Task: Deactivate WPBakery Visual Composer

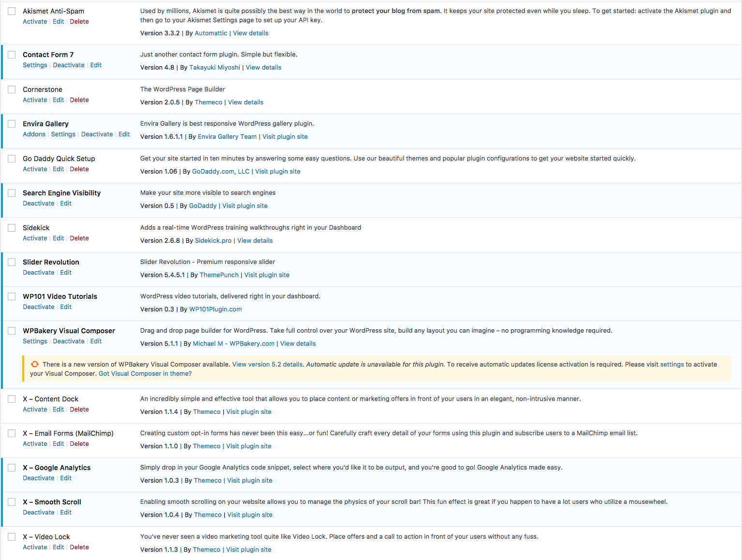Action: tap(69, 341)
